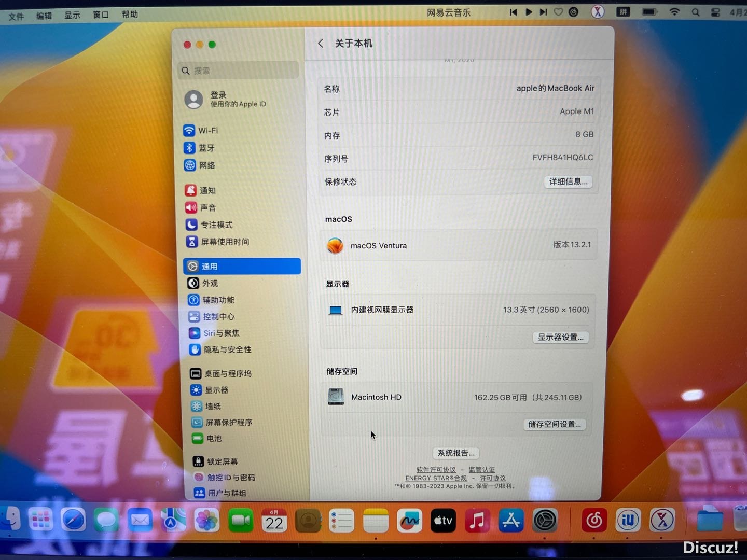This screenshot has height=560, width=747.
Task: Open 储存空间设置 button
Action: [555, 424]
